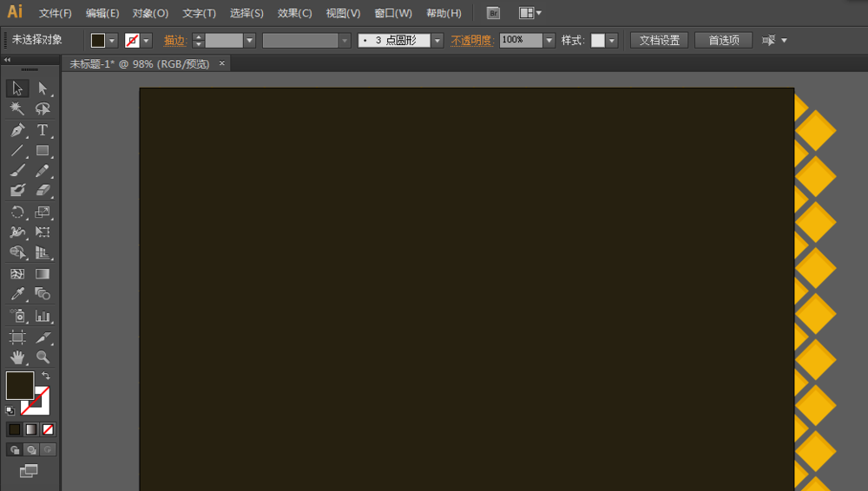Select the Rectangle tool
Image resolution: width=868 pixels, height=491 pixels.
(43, 150)
